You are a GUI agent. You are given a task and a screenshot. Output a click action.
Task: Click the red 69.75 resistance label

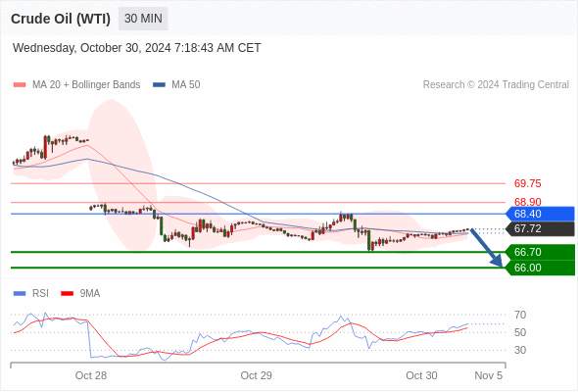pos(527,183)
